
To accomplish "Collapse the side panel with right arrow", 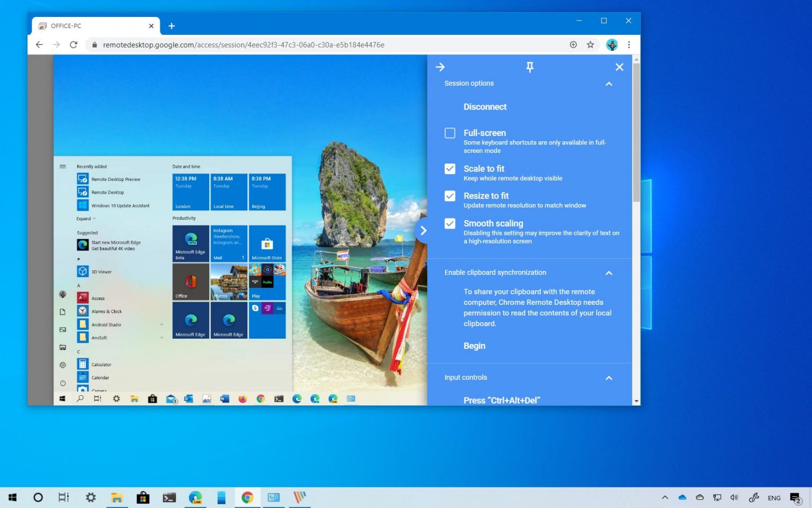I will coord(440,67).
